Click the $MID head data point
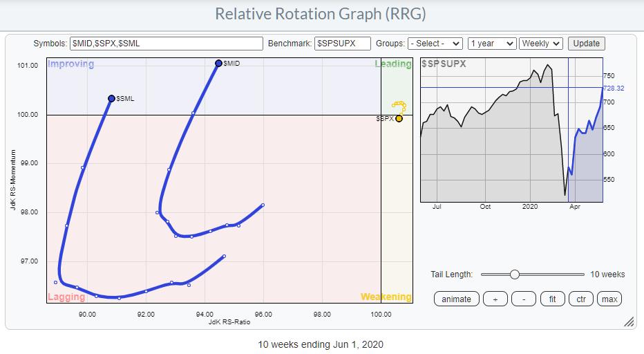Image resolution: width=644 pixels, height=354 pixels. click(x=218, y=63)
